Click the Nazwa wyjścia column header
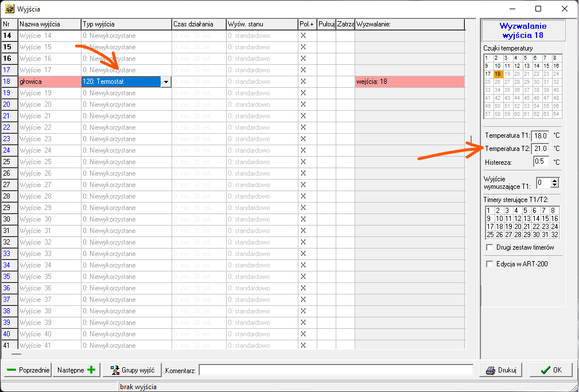 coord(49,24)
